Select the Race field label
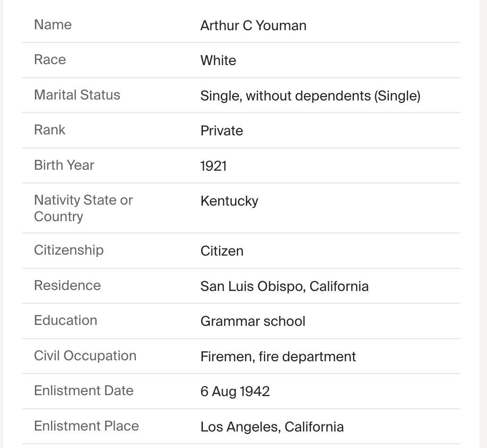 point(50,59)
